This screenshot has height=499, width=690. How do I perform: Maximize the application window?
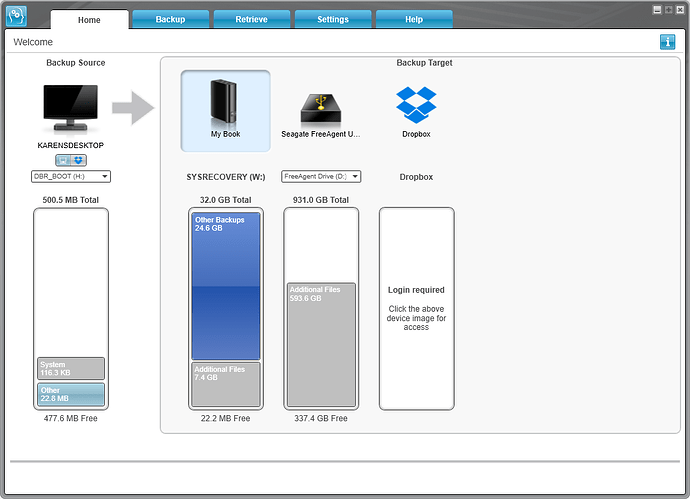(669, 10)
